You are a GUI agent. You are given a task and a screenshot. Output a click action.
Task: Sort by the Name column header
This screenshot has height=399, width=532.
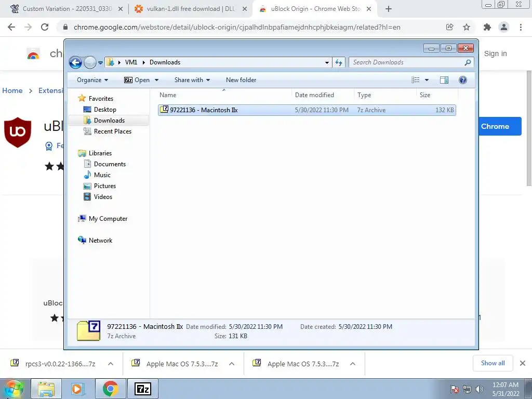[x=224, y=95]
